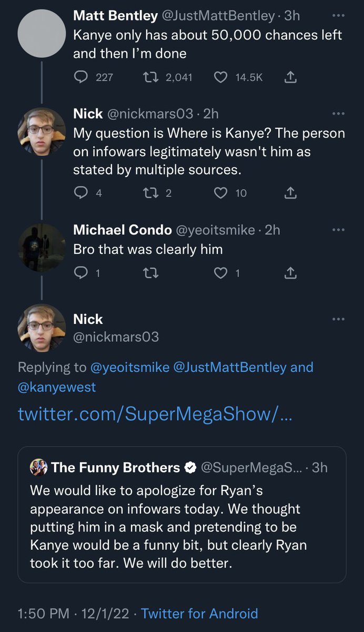The height and width of the screenshot is (632, 364).
Task: Reply to Michael Condo's tweet
Action: (x=80, y=272)
